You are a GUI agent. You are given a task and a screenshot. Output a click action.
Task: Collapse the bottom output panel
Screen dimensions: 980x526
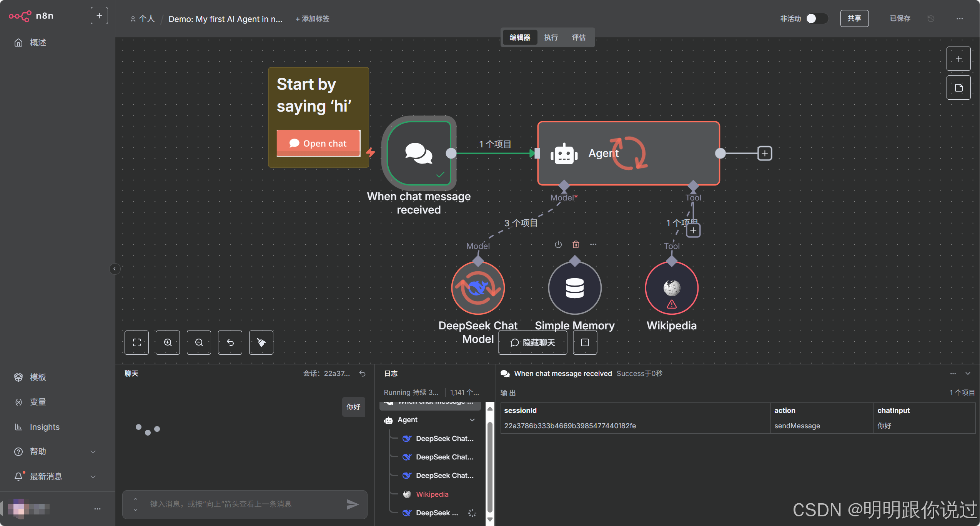coord(968,374)
